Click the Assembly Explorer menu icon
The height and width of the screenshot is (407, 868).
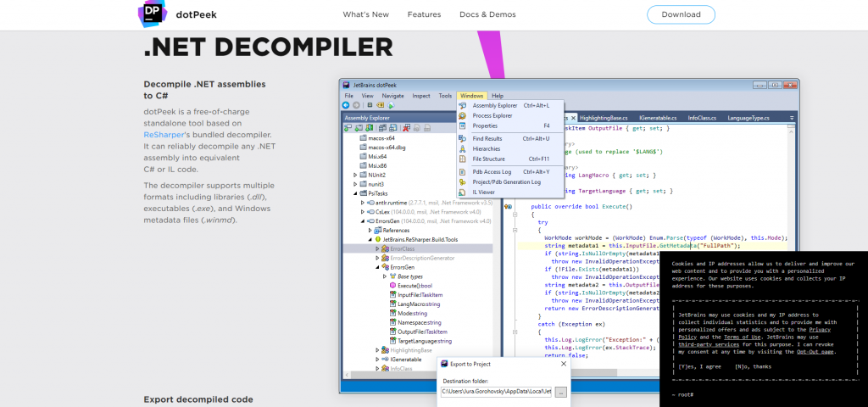point(463,106)
